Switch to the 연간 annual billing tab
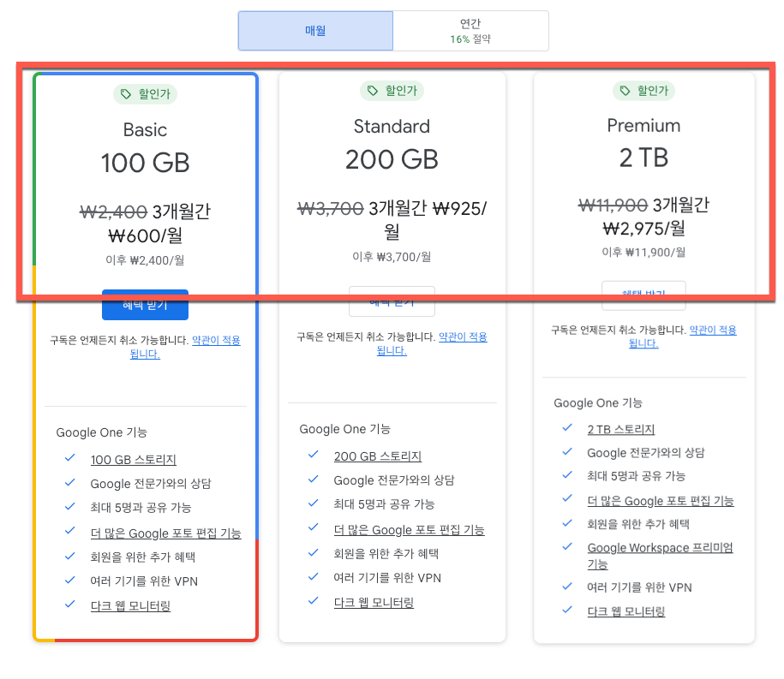The width and height of the screenshot is (784, 679). click(470, 31)
